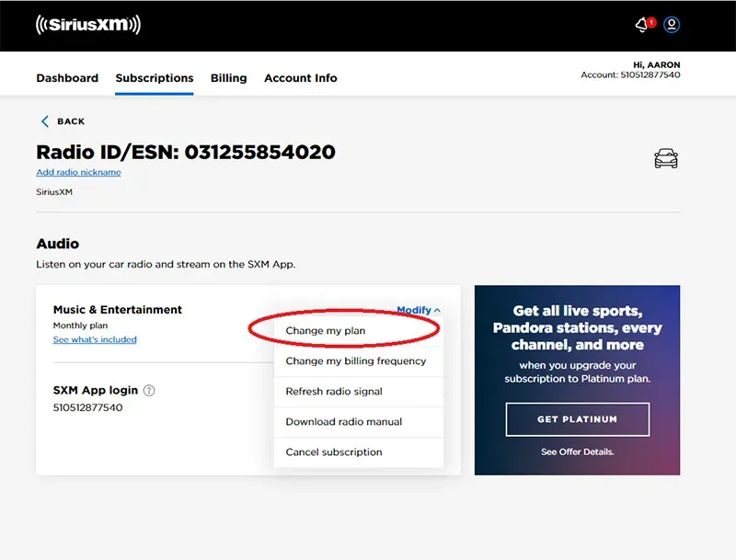
Task: Select Change my billing frequency
Action: point(356,361)
